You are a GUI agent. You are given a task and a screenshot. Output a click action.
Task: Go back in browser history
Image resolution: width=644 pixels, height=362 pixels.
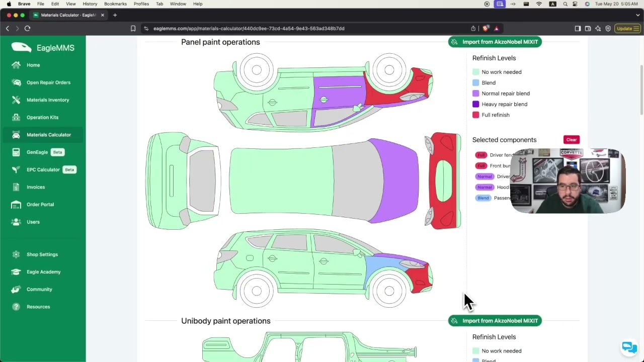(8, 29)
